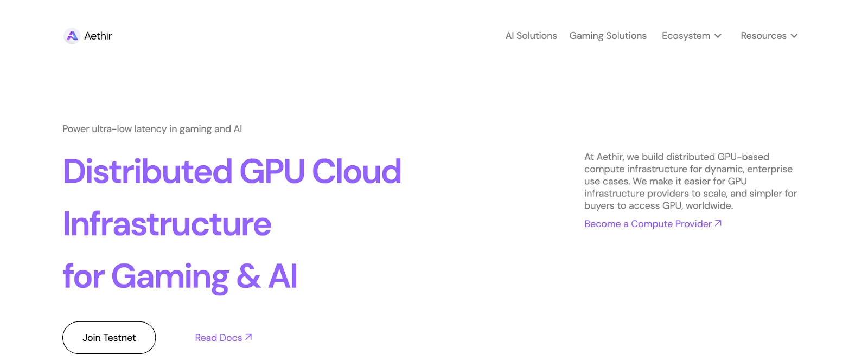Click the 'Infrastructure' headline line
The image size is (868, 361).
167,224
